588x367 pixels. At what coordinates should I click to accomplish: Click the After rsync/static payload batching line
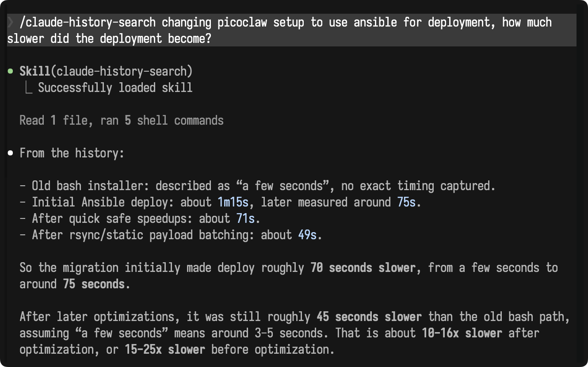(171, 235)
